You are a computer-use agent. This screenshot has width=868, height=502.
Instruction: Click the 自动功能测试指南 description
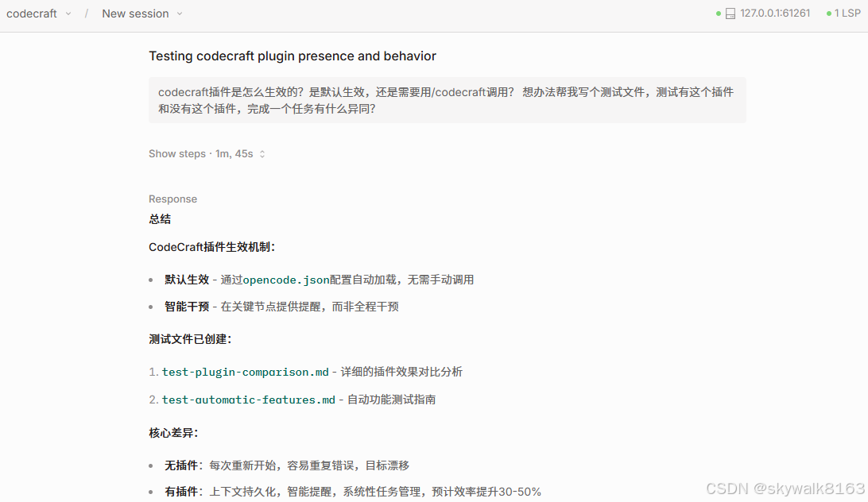(391, 400)
